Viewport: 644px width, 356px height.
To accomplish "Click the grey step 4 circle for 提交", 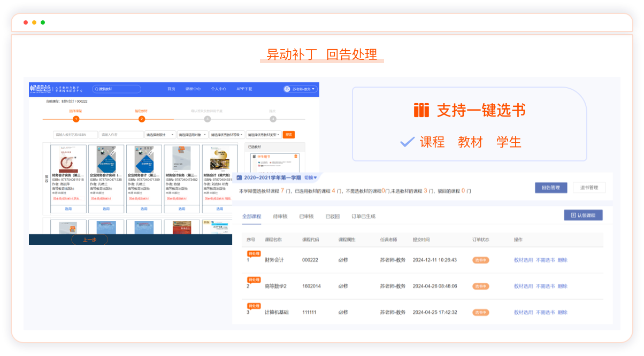I will click(273, 119).
